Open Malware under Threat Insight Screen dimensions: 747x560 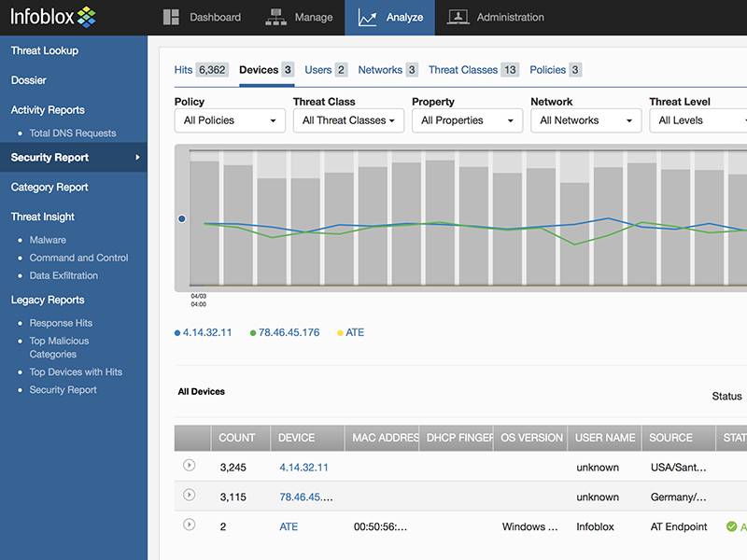pos(48,240)
